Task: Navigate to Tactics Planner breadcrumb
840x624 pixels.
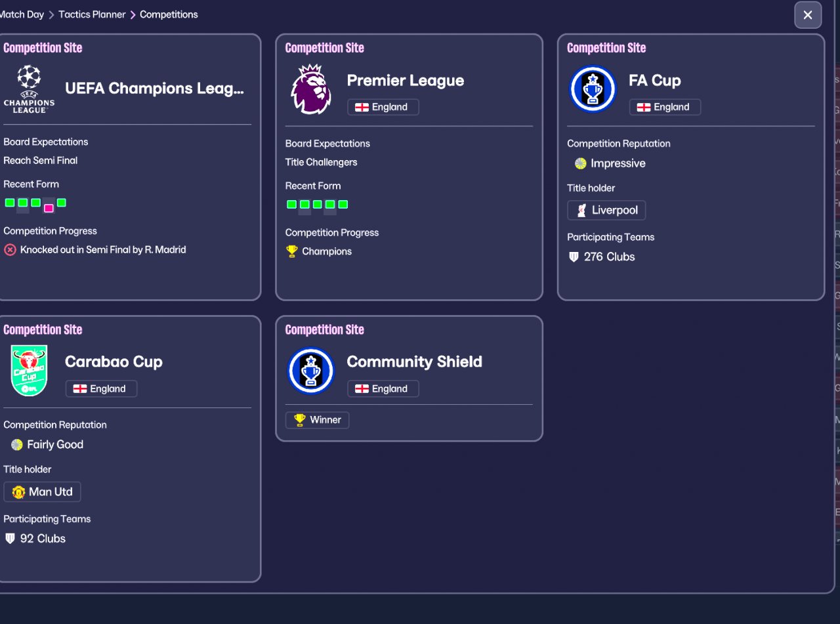Action: (x=92, y=14)
